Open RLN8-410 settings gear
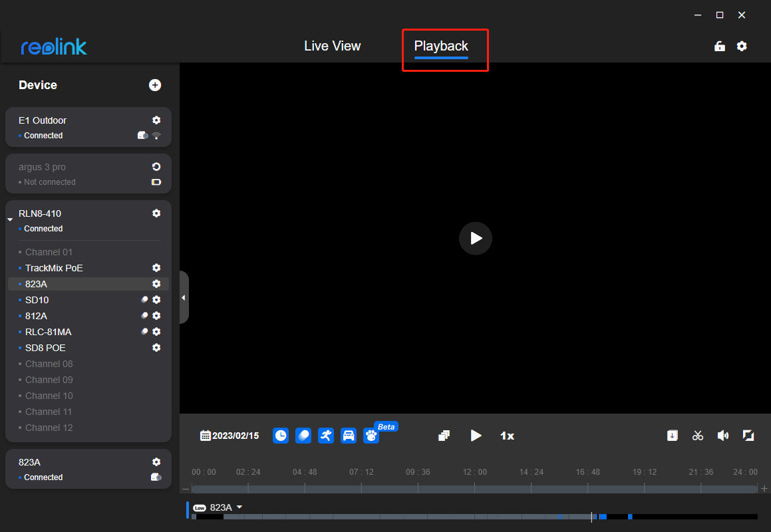Screen dimensions: 771x532 (x=156, y=213)
